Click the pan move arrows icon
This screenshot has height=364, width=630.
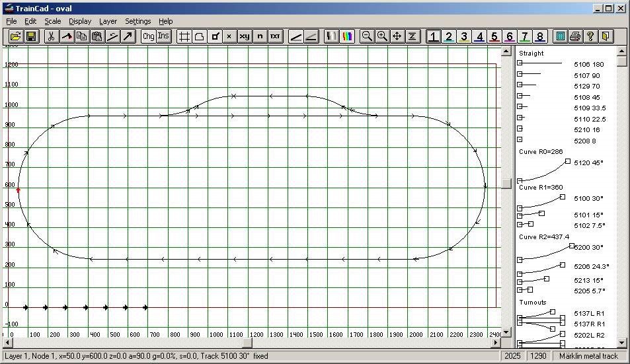pos(397,36)
